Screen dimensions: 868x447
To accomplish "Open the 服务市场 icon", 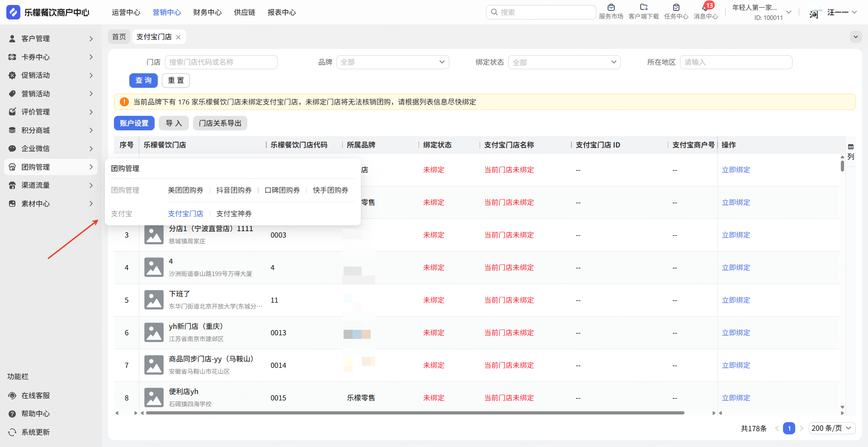I will [611, 7].
